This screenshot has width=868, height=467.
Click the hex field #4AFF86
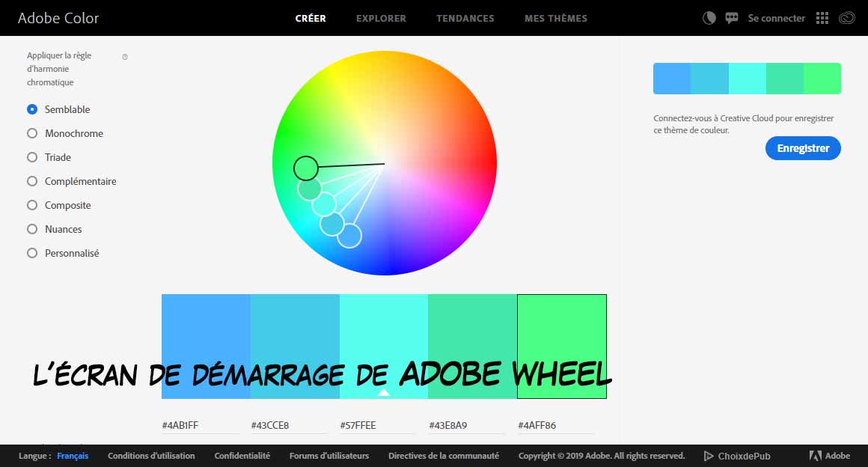[556, 425]
